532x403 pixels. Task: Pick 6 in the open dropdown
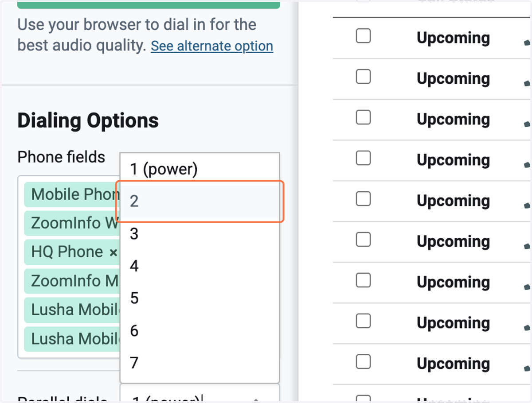[199, 331]
